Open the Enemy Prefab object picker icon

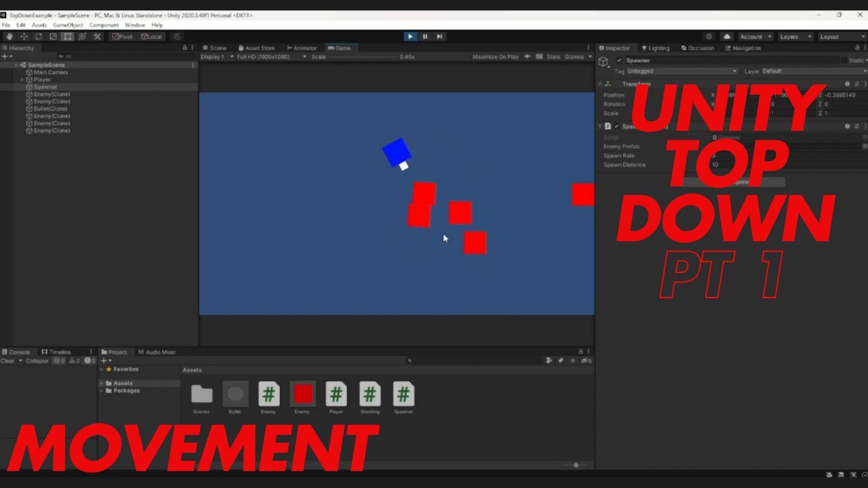click(x=865, y=146)
